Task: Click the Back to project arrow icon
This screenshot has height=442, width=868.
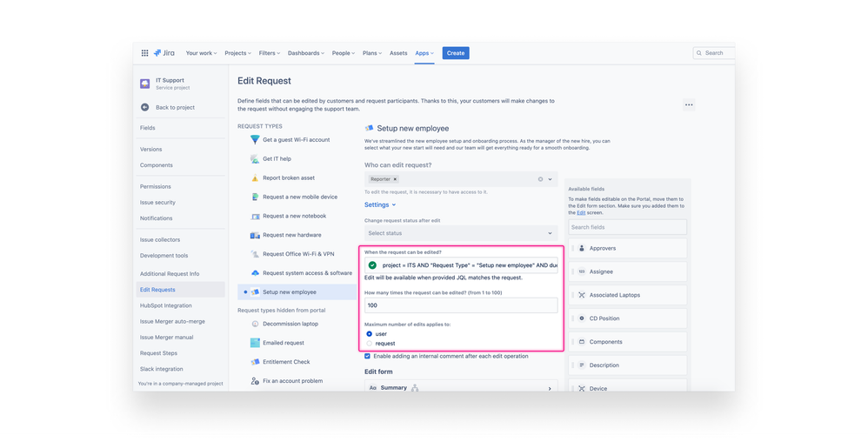Action: click(145, 107)
